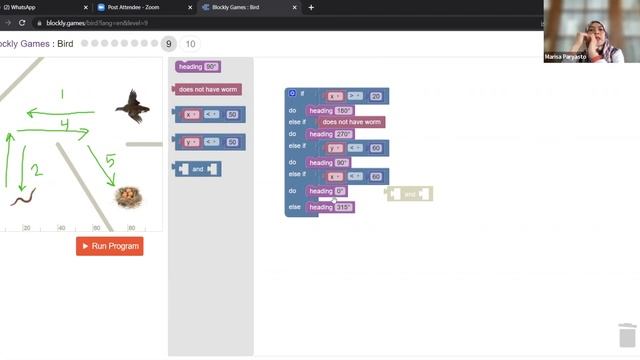Click the Run Program button
640x360 pixels.
coord(110,246)
